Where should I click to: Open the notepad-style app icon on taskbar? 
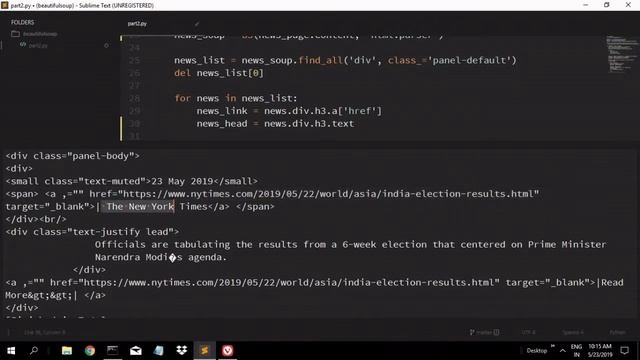coord(158,351)
